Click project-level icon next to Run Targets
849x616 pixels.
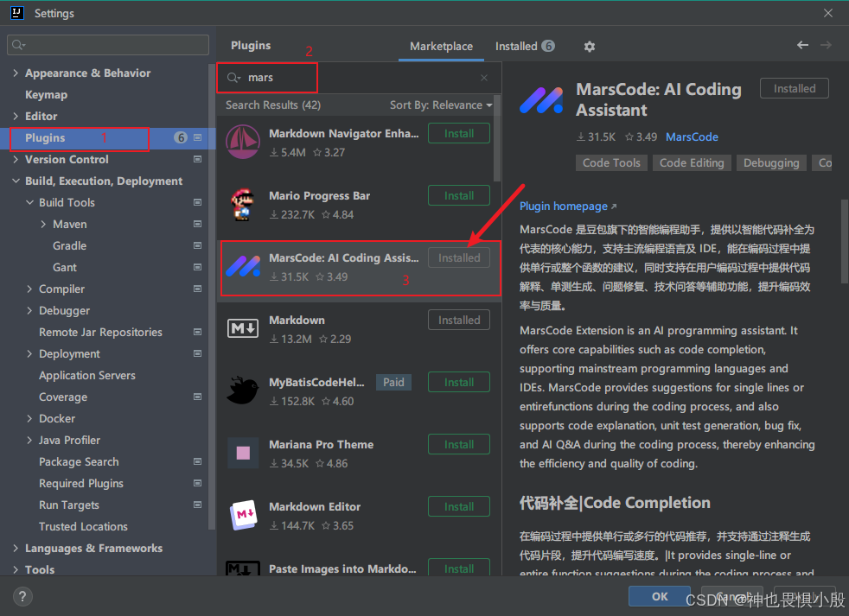(198, 505)
